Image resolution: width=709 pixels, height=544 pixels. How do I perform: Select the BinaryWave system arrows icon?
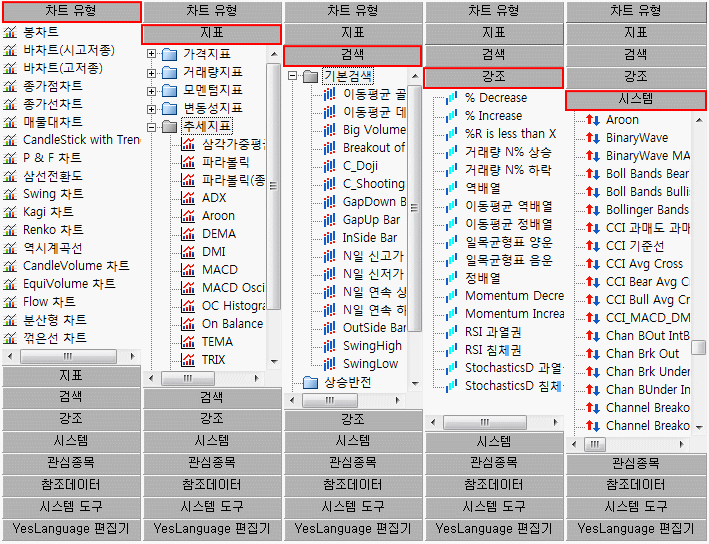(x=591, y=138)
